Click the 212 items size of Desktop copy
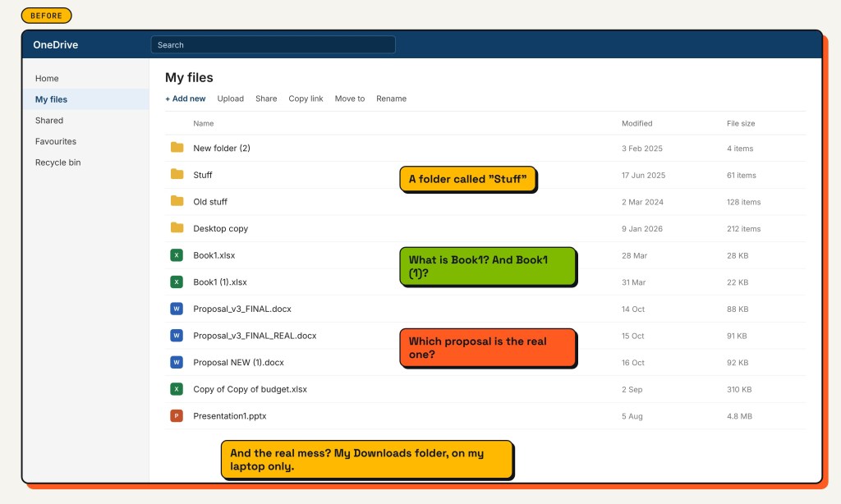 743,229
